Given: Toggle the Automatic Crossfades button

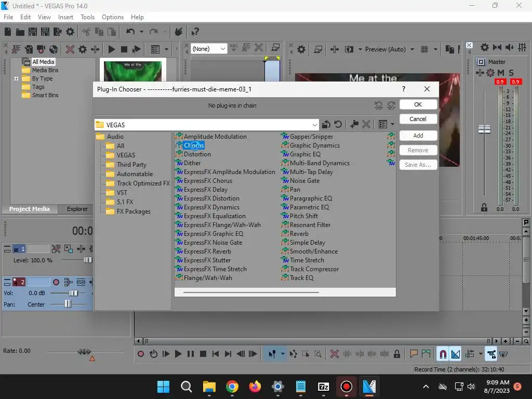Looking at the screenshot, I should 456,354.
